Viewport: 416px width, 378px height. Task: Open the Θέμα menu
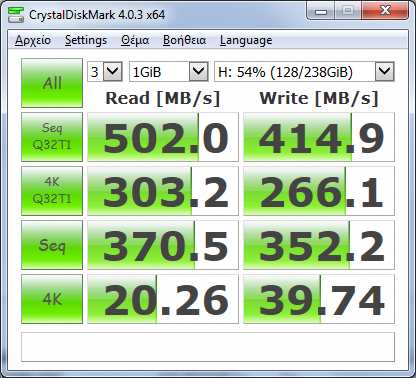pyautogui.click(x=135, y=40)
